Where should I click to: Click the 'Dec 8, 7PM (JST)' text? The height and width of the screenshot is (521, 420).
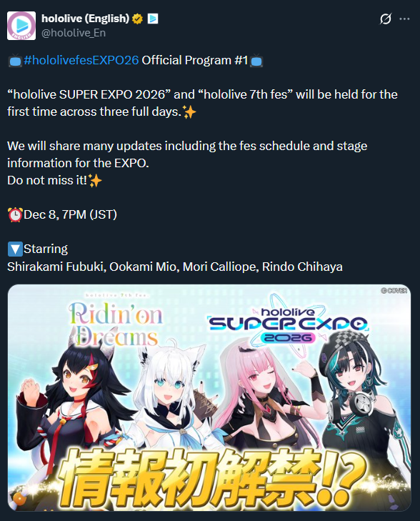pos(71,214)
